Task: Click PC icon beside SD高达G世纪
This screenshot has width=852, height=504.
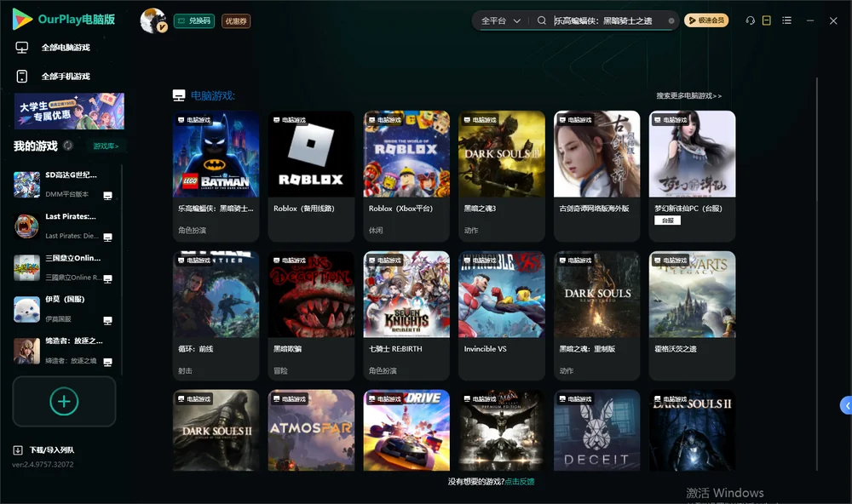Action: tap(107, 196)
